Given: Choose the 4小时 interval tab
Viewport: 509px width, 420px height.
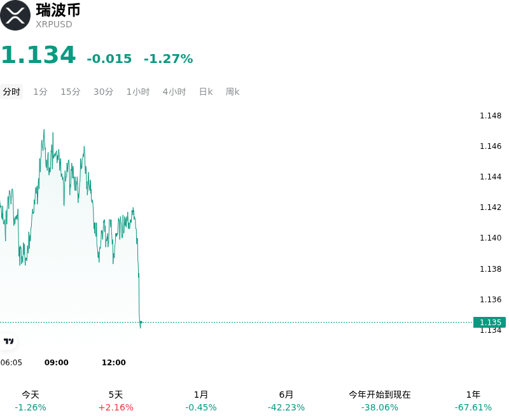Looking at the screenshot, I should (174, 92).
